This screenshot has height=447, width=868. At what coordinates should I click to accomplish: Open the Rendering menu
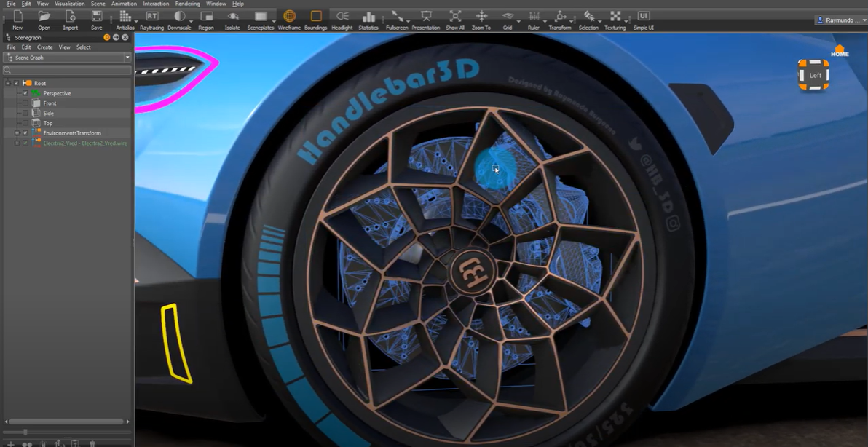[188, 4]
